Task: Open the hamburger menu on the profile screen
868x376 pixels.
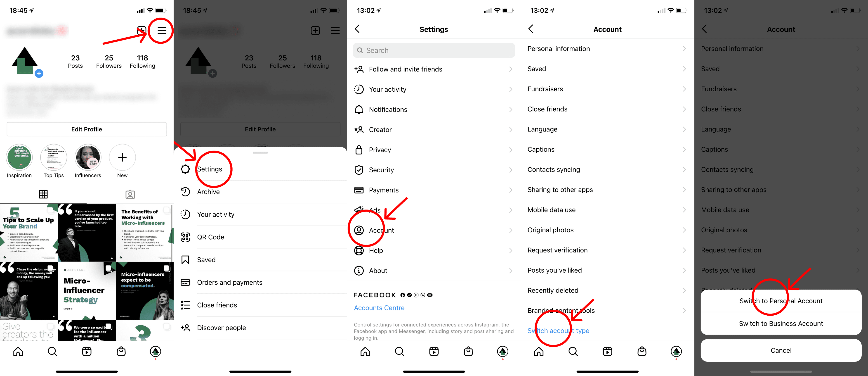Action: [162, 31]
